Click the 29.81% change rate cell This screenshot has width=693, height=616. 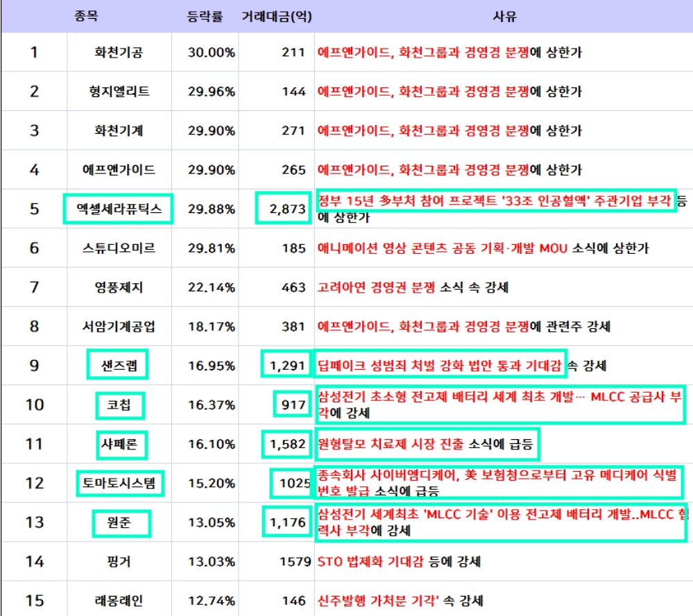(x=212, y=248)
